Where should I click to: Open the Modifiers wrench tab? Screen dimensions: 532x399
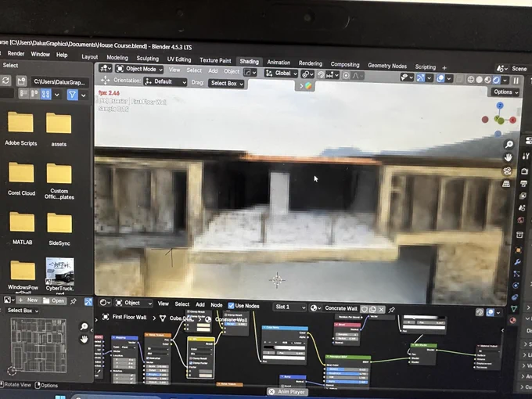click(517, 262)
